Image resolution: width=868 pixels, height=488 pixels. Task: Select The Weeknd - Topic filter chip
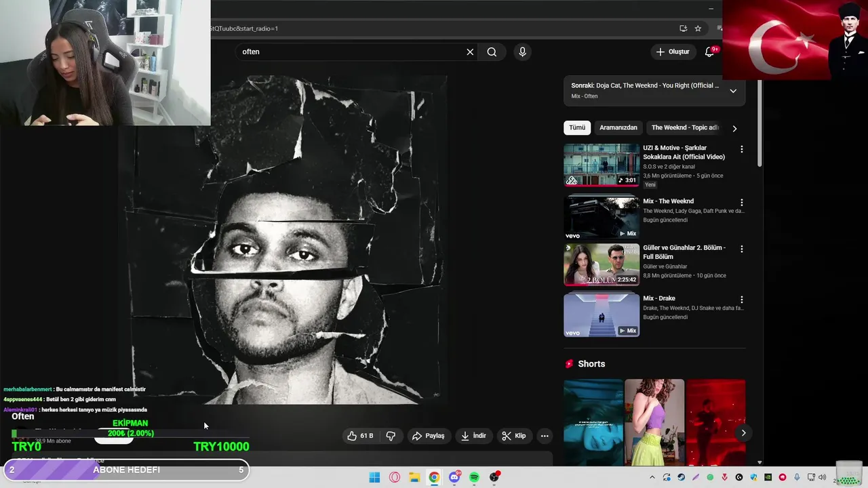(685, 127)
